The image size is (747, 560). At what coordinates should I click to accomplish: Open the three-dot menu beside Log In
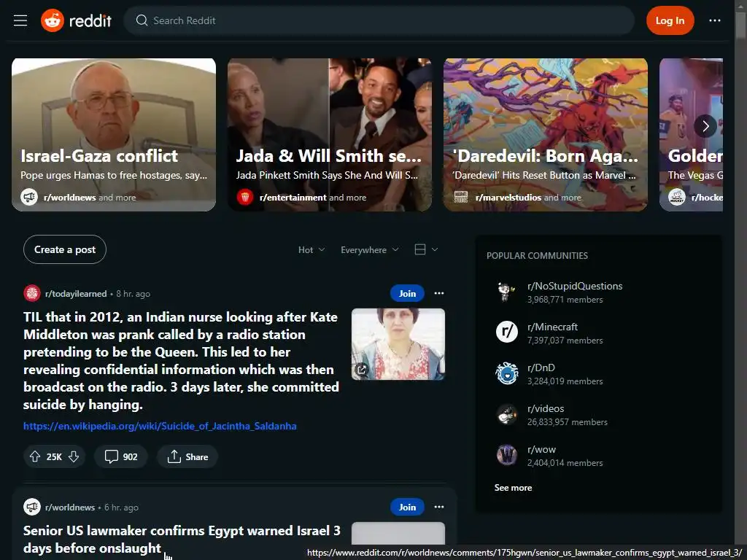tap(715, 20)
